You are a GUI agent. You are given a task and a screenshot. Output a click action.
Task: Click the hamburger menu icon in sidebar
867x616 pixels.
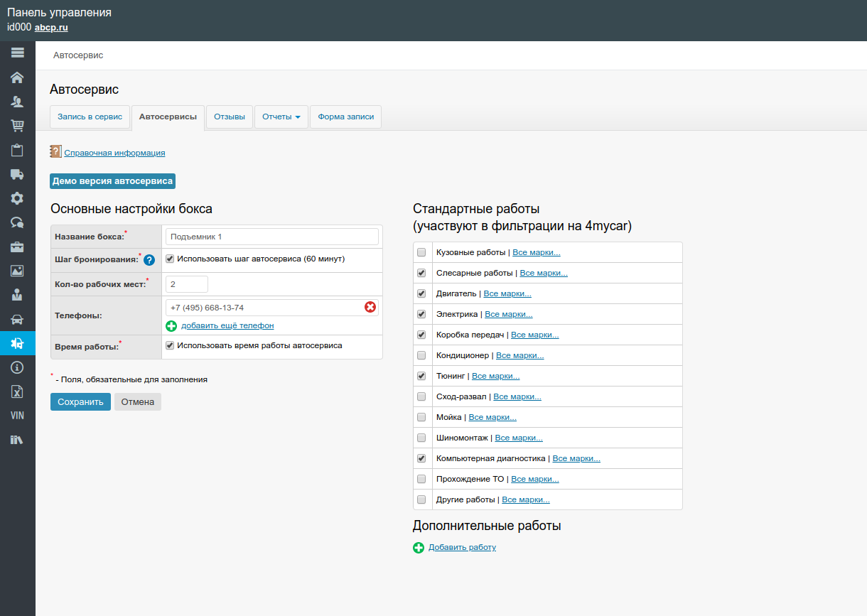coord(17,53)
